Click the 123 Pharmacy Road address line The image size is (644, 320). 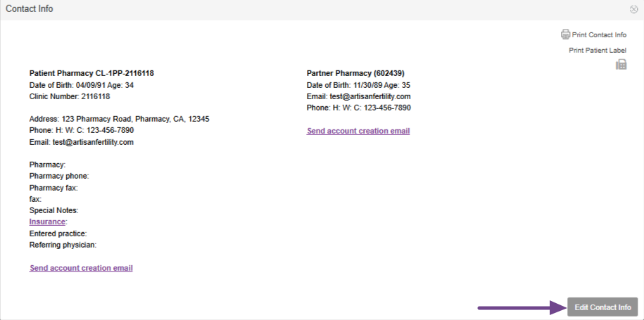pyautogui.click(x=119, y=119)
